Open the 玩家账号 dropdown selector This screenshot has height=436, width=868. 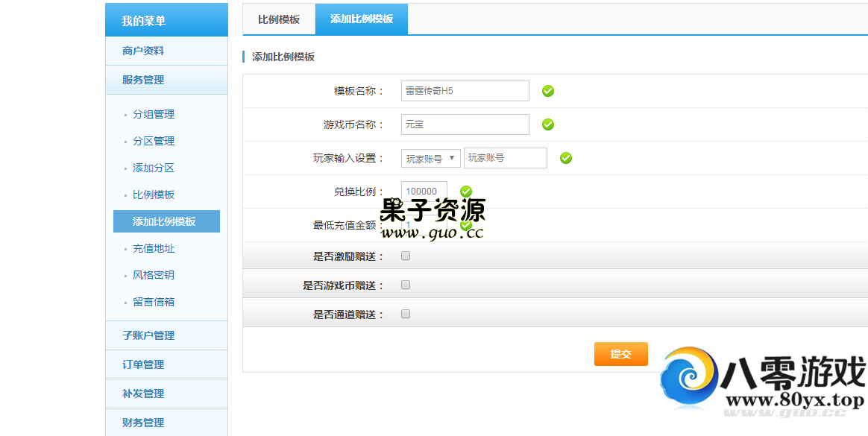(x=431, y=158)
